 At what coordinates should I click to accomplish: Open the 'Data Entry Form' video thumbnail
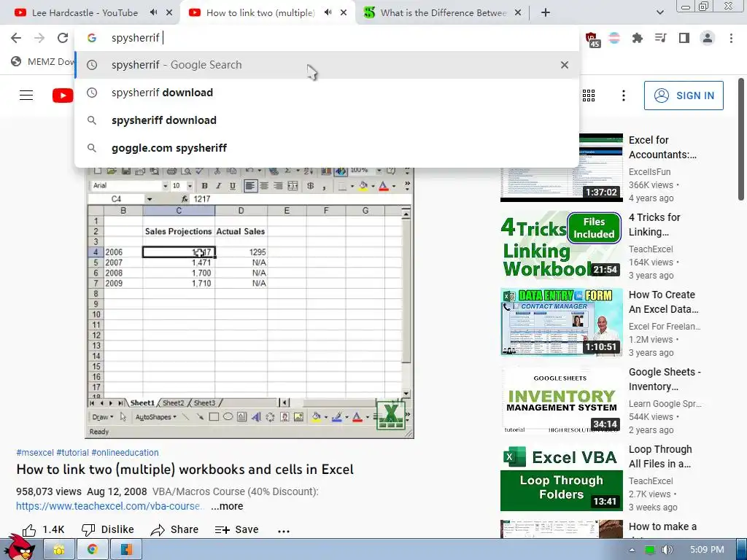coord(562,322)
